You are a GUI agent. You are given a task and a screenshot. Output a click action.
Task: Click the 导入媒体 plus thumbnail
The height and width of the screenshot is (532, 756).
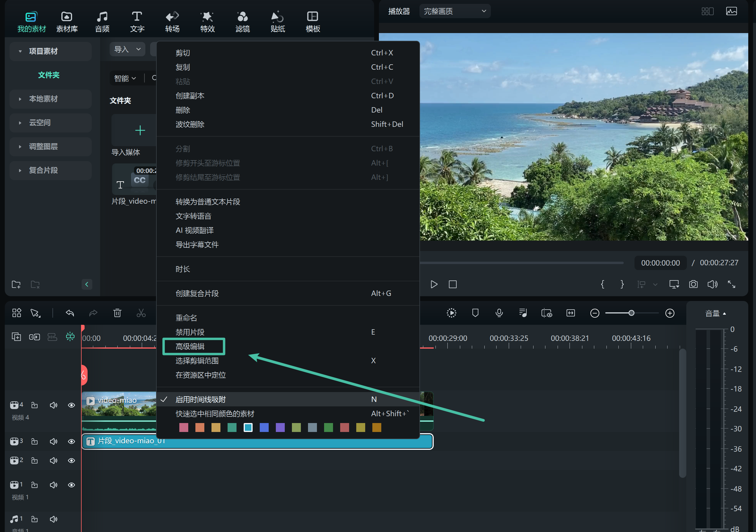140,131
